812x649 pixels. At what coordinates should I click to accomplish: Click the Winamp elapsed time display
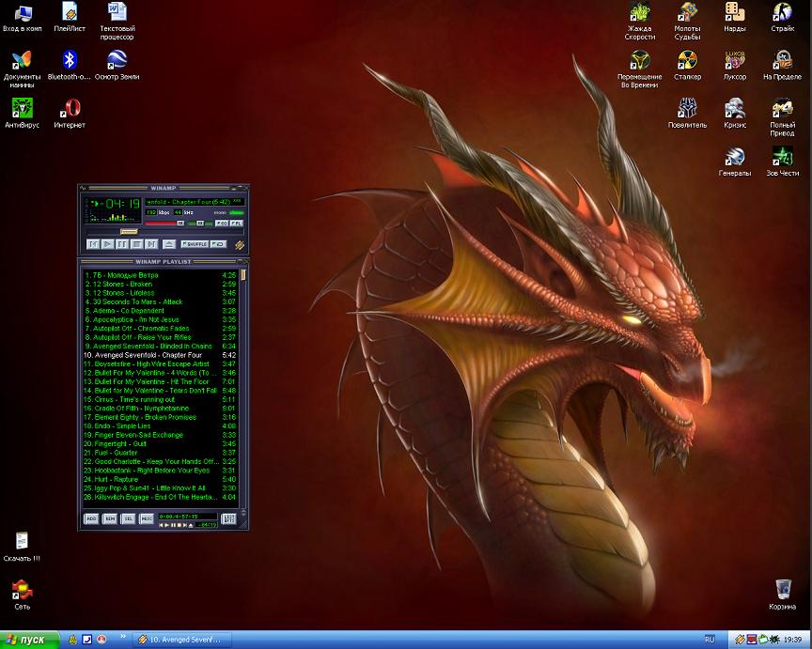[123, 204]
